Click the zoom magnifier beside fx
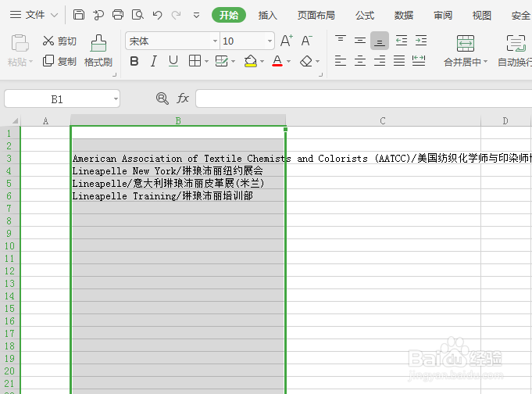Viewport: 532px width, 394px height. [x=162, y=98]
